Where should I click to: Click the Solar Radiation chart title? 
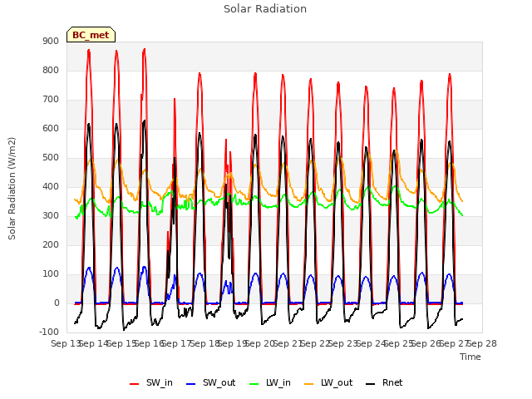pyautogui.click(x=265, y=9)
